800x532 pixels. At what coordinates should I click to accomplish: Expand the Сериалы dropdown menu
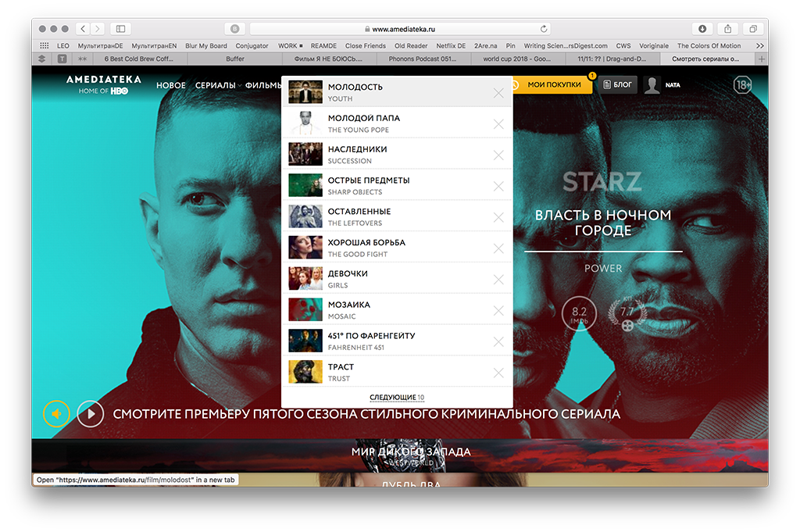tap(218, 85)
